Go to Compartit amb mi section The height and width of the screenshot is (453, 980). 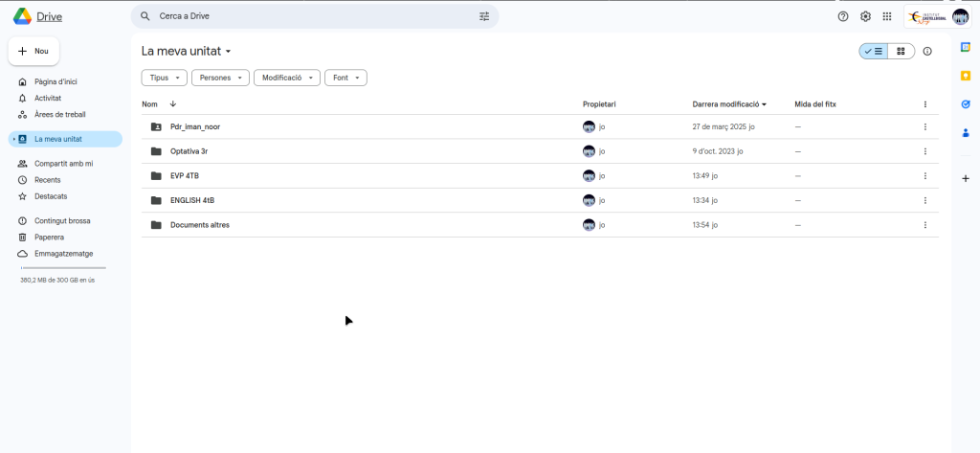[63, 164]
